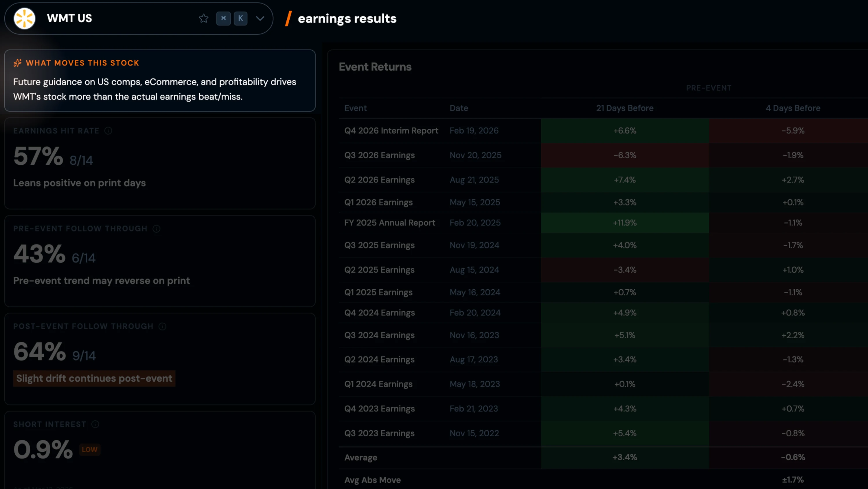The image size is (868, 489).
Task: Click the Walmart logo icon
Action: click(24, 19)
